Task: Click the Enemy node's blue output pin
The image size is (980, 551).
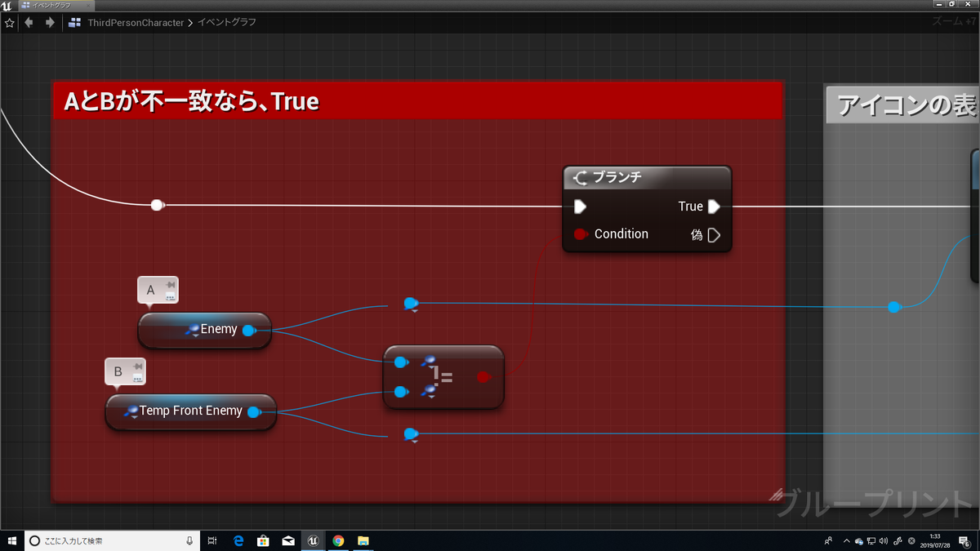Action: (249, 331)
